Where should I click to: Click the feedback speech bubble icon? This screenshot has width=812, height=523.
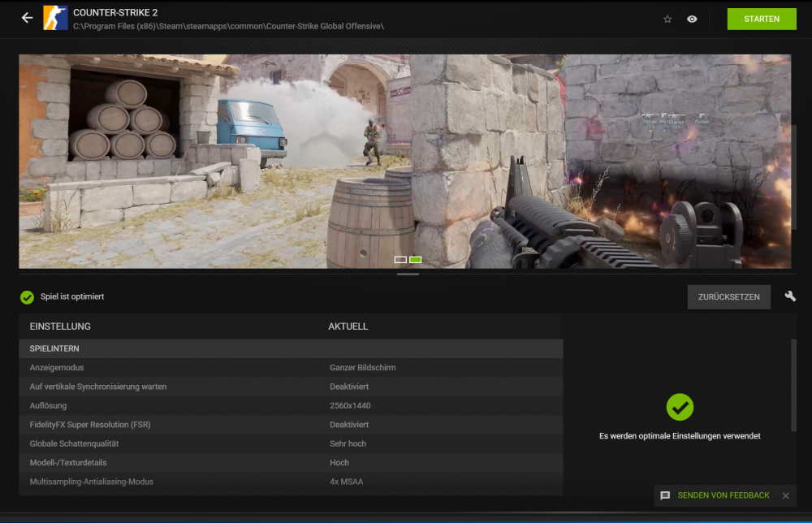coord(665,495)
